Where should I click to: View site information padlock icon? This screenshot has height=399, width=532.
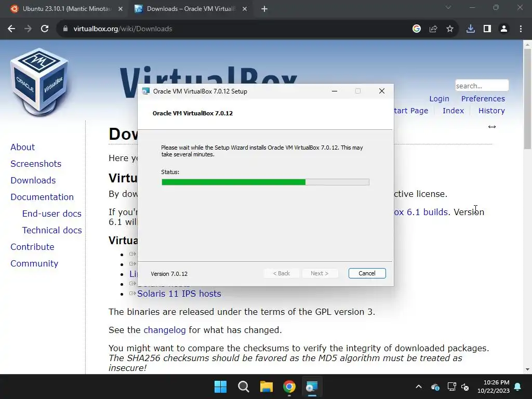tap(65, 29)
